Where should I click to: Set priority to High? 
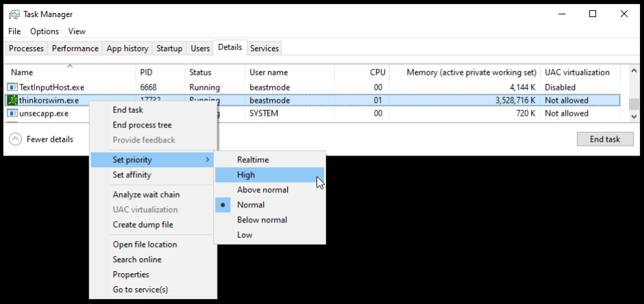pyautogui.click(x=270, y=175)
